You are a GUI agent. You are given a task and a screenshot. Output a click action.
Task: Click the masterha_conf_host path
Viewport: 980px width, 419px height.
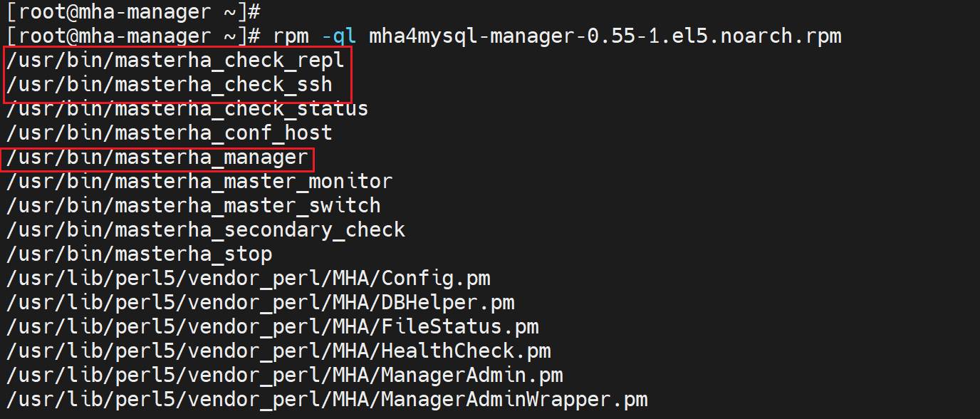[x=170, y=133]
